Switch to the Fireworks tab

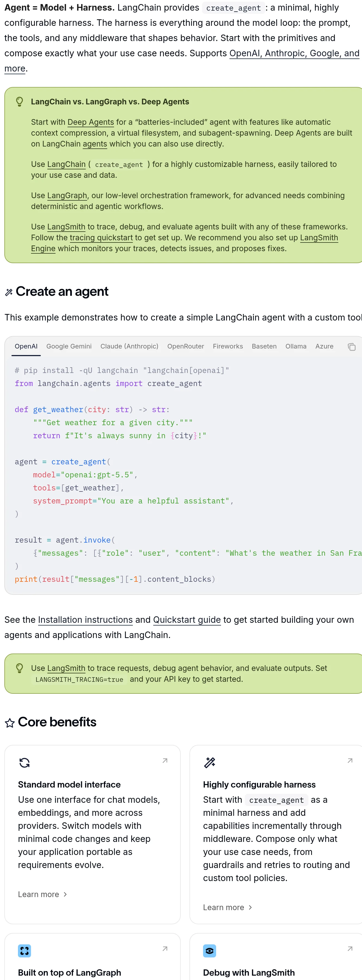(x=228, y=346)
